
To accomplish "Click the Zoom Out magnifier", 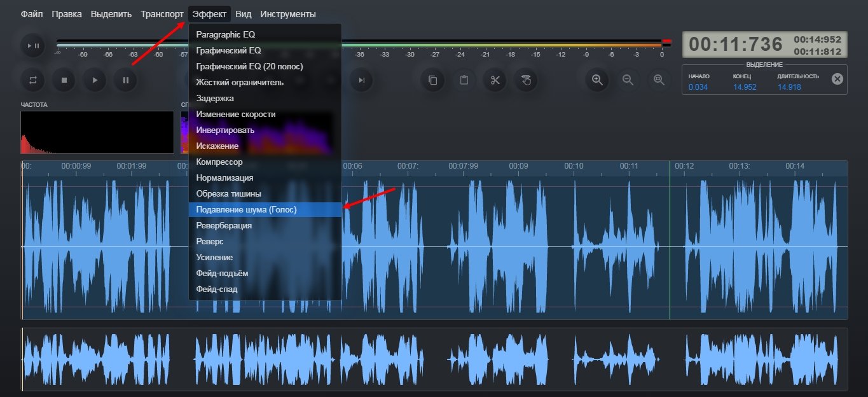I will click(628, 80).
